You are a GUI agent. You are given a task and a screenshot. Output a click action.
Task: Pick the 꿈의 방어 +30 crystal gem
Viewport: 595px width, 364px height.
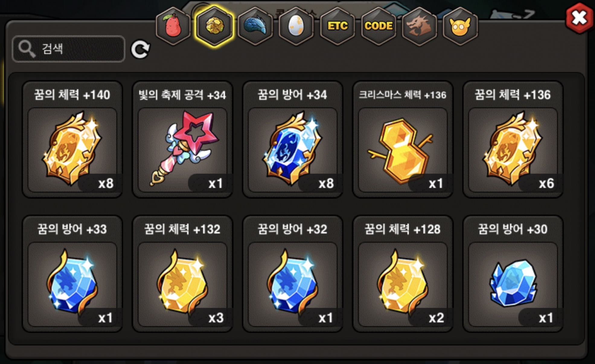(513, 274)
